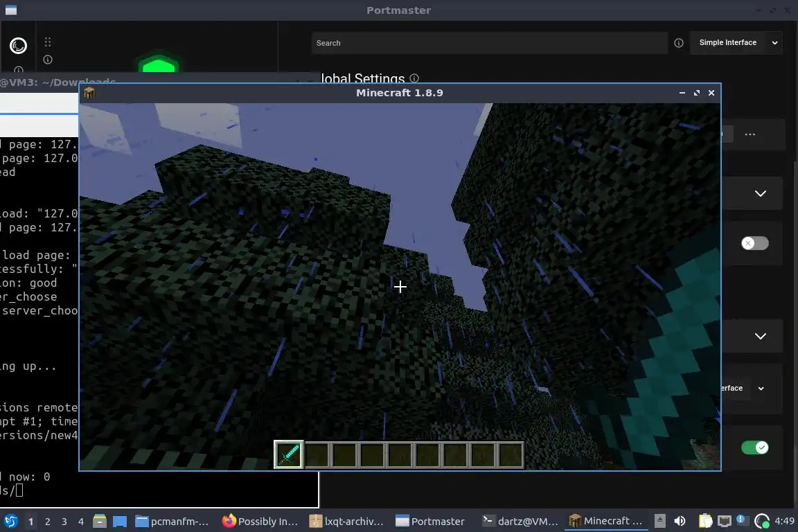798x532 pixels.
Task: Switch to the lxqt-archiver taskbar window
Action: [x=346, y=522]
